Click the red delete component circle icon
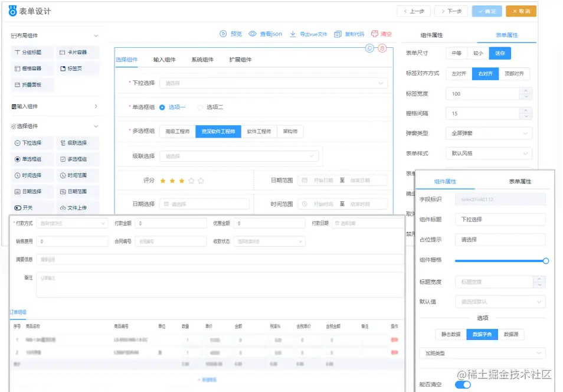The width and height of the screenshot is (563, 392). click(x=382, y=48)
